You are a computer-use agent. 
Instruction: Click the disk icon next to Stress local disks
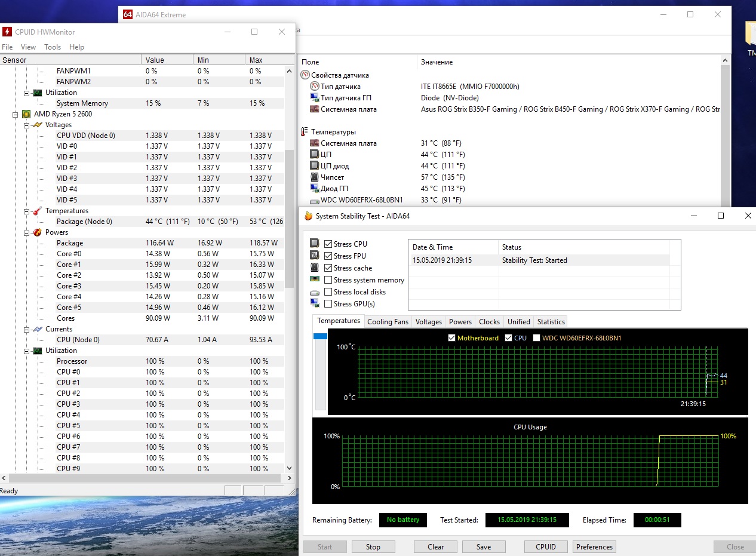tap(315, 293)
